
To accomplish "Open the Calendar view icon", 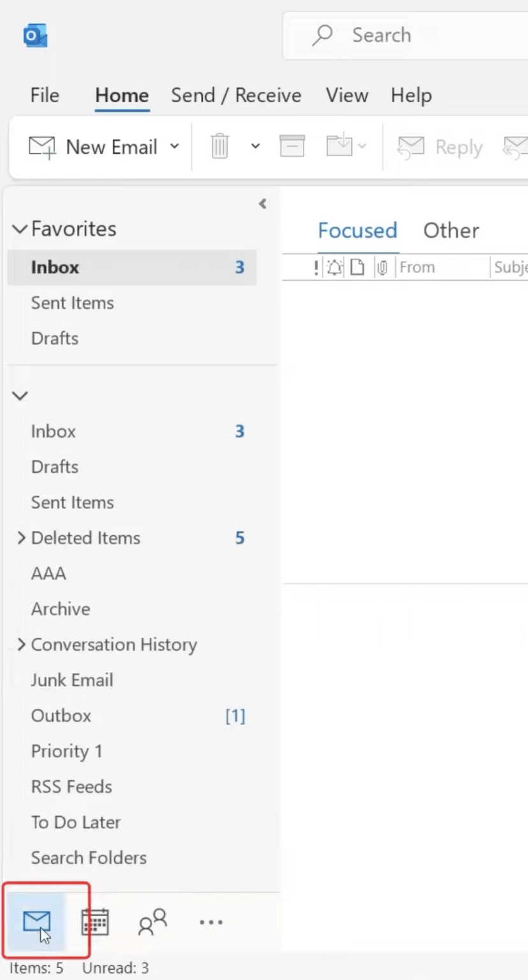I will click(94, 921).
